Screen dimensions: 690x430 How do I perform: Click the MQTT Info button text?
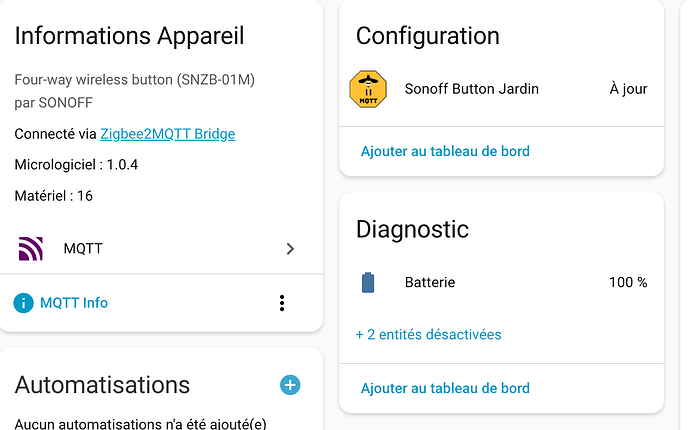(x=74, y=302)
